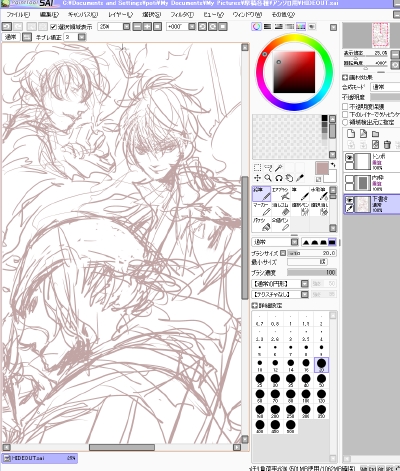
Task: Open the Edit (編集) menu
Action: (x=49, y=15)
